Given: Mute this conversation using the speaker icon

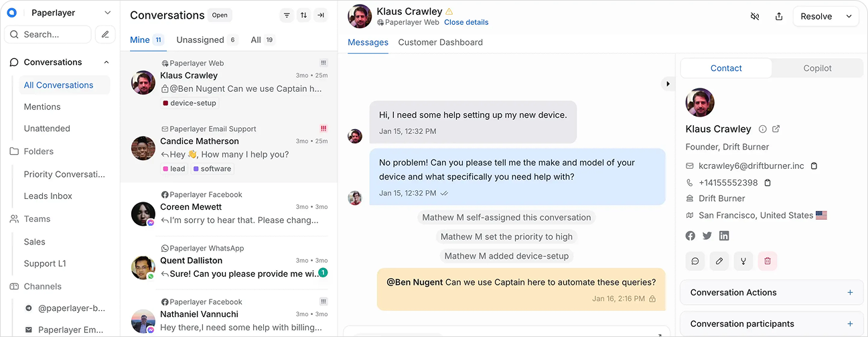Looking at the screenshot, I should click(x=755, y=16).
